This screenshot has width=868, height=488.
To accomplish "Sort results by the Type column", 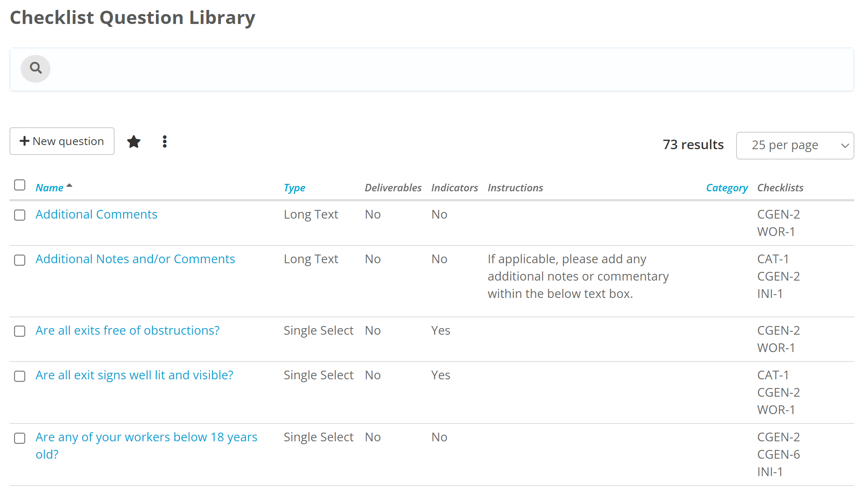I will pyautogui.click(x=294, y=187).
